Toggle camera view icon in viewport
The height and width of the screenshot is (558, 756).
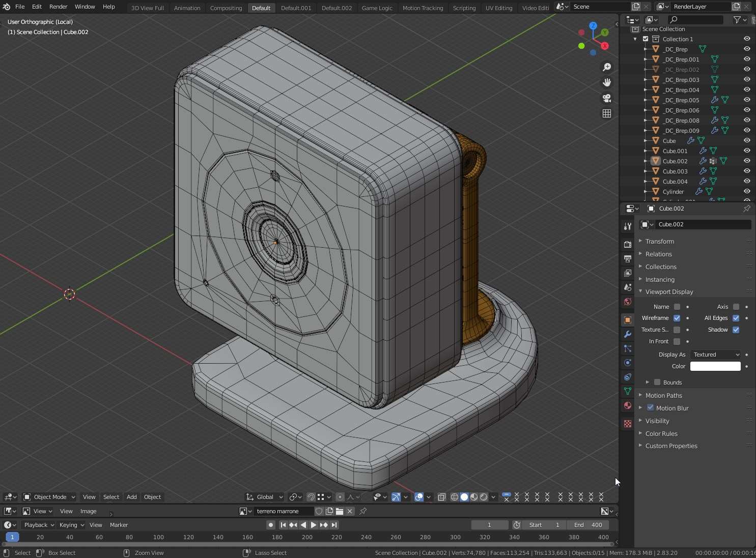pyautogui.click(x=607, y=98)
